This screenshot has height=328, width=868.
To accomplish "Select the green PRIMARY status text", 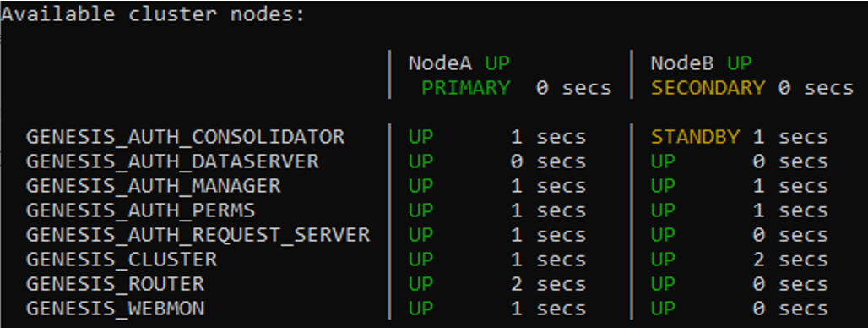I will [465, 88].
